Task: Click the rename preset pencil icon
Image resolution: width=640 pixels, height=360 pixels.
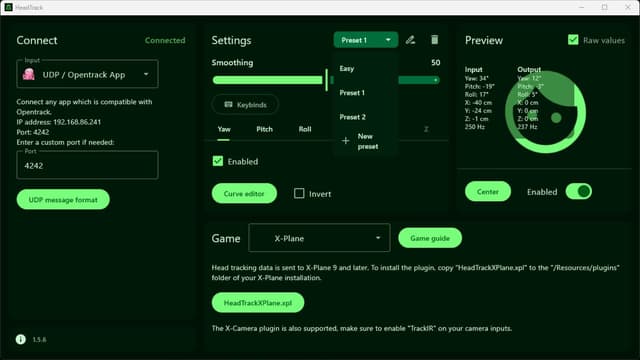Action: pos(410,40)
